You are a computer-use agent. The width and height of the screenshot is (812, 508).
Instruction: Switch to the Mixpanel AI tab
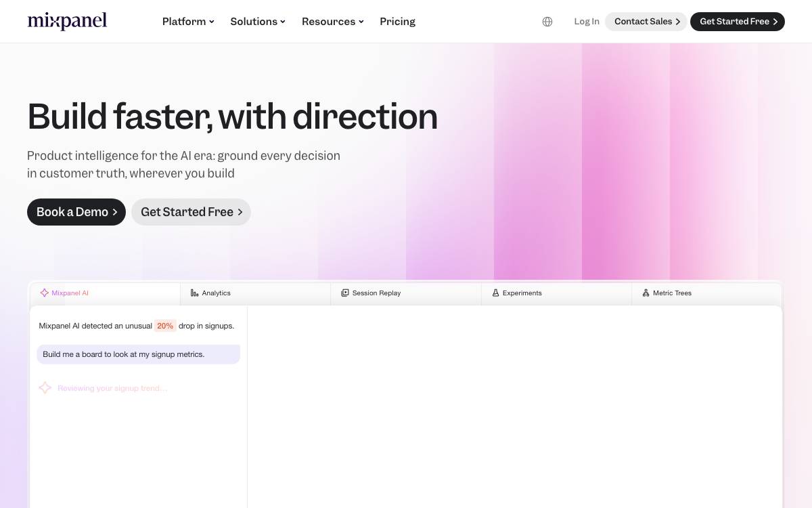pyautogui.click(x=105, y=293)
